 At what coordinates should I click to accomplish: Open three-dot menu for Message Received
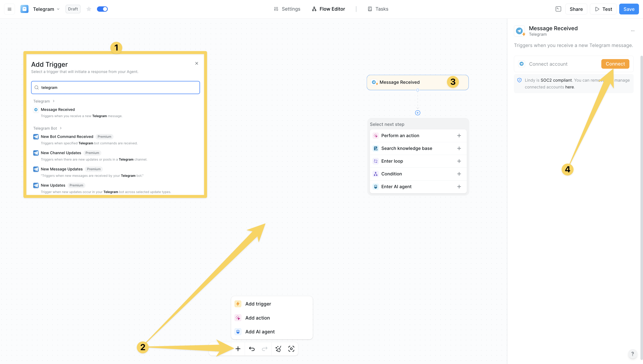coord(633,31)
